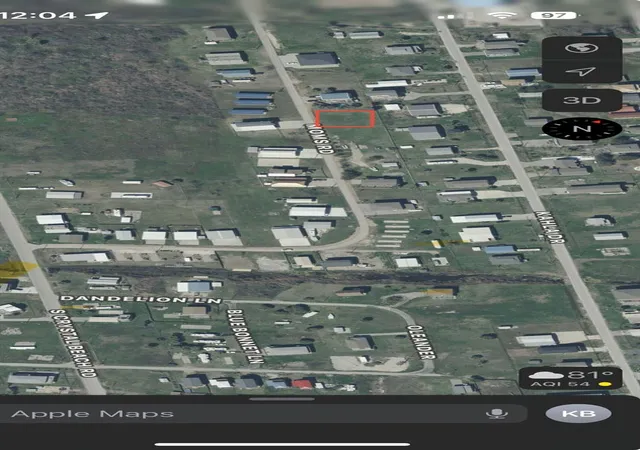Tap the Kahla Dr street label

[550, 227]
